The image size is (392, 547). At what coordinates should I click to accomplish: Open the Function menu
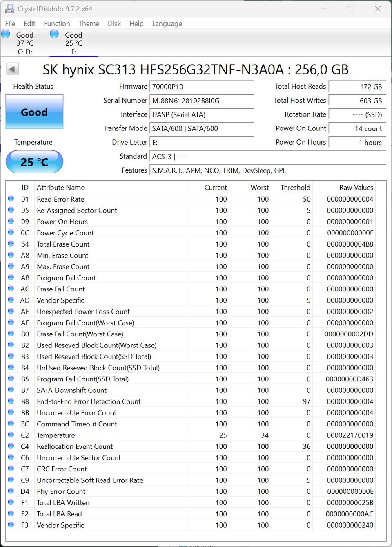57,24
